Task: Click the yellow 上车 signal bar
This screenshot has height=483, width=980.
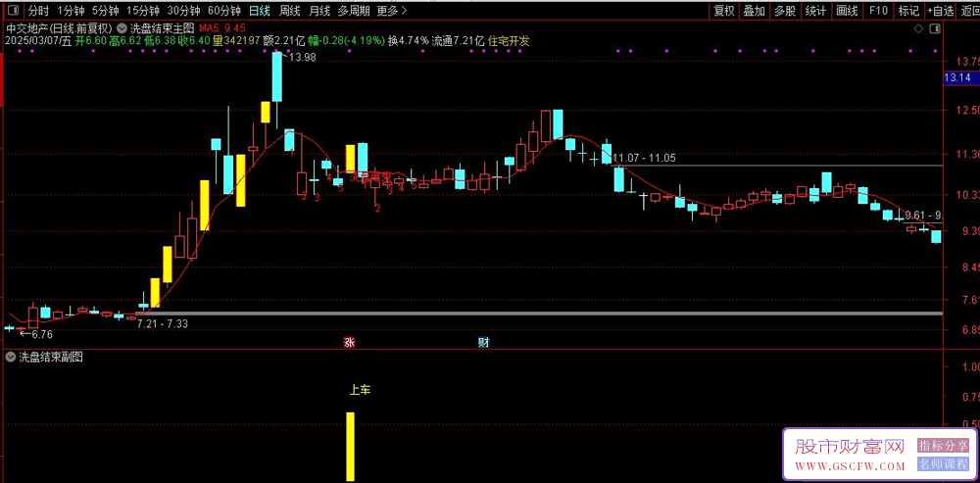Action: (x=350, y=447)
